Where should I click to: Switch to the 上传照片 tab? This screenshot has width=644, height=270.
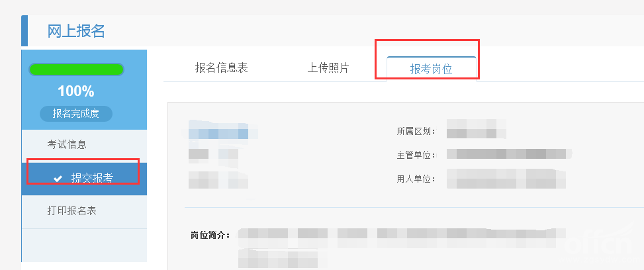click(328, 67)
